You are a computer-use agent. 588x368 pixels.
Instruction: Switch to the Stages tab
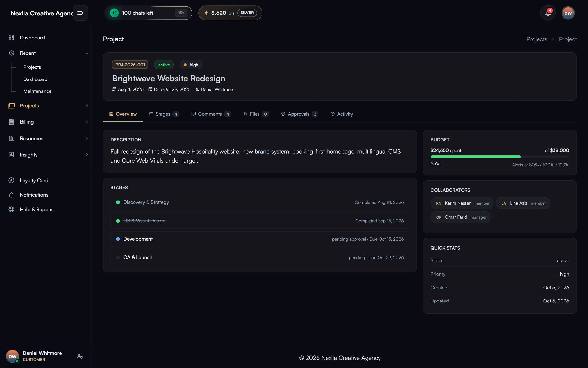164,114
